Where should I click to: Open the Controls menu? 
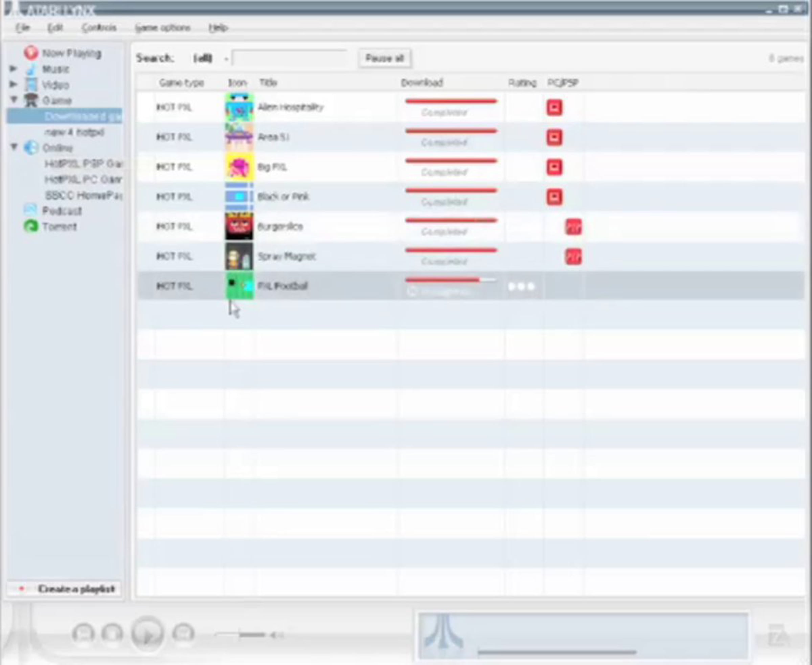click(99, 27)
